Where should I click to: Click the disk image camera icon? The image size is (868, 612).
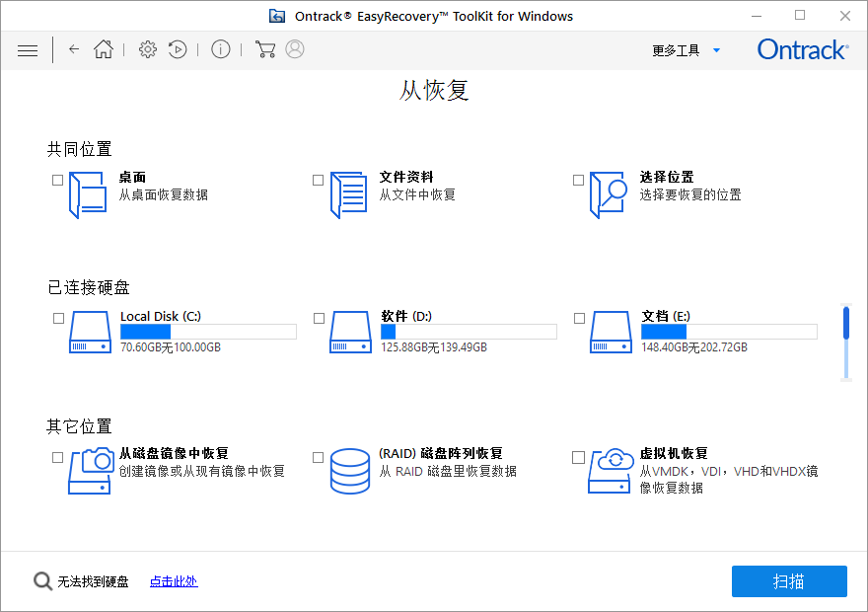coord(91,471)
